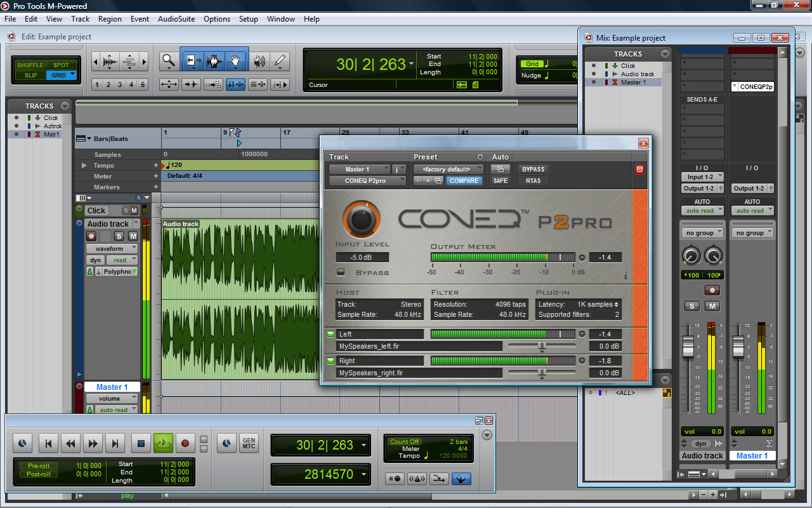Toggle Solo button in Mix window channel

coord(691,306)
